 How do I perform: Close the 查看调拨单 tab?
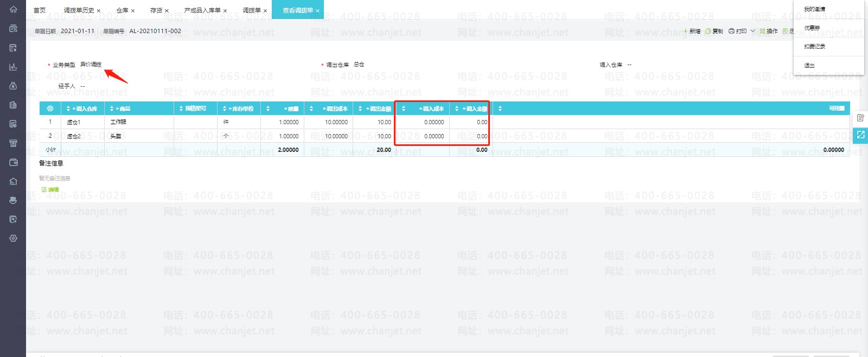coord(317,11)
